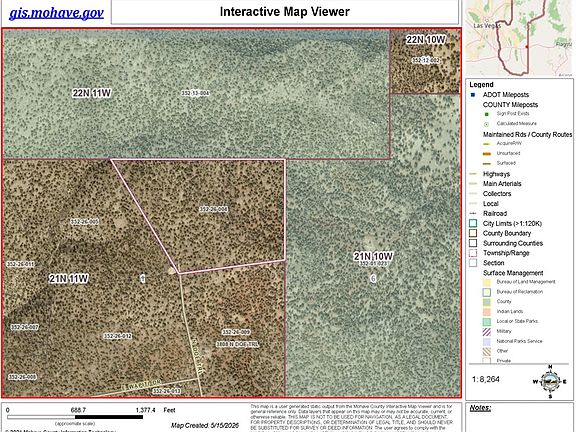Open the gis.mohave.gov link
This screenshot has height=432, width=576.
click(56, 13)
